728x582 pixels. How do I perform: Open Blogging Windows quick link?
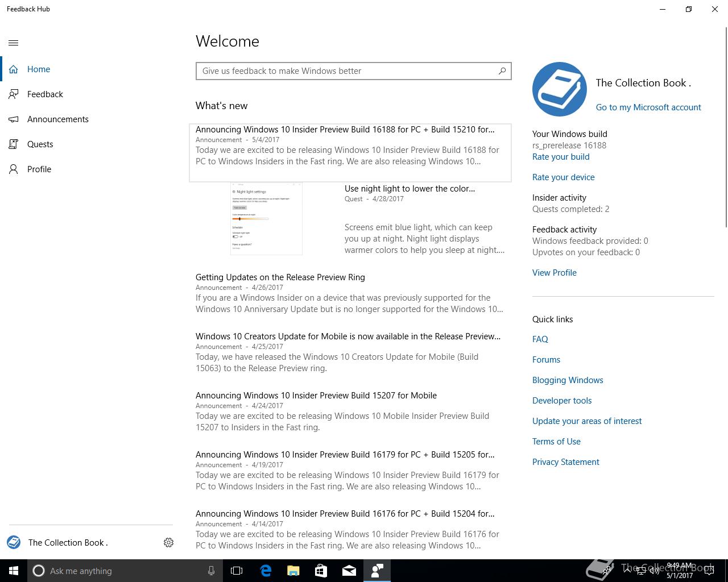pyautogui.click(x=568, y=380)
